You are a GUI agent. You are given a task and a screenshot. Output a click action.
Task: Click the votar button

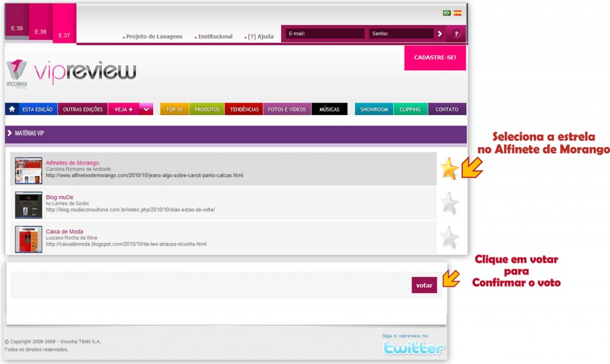424,285
